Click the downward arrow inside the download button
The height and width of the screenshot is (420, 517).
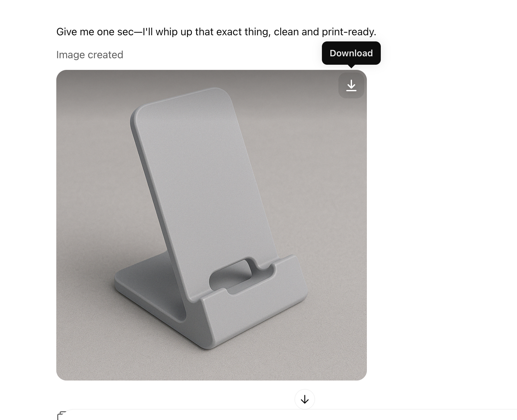click(351, 85)
